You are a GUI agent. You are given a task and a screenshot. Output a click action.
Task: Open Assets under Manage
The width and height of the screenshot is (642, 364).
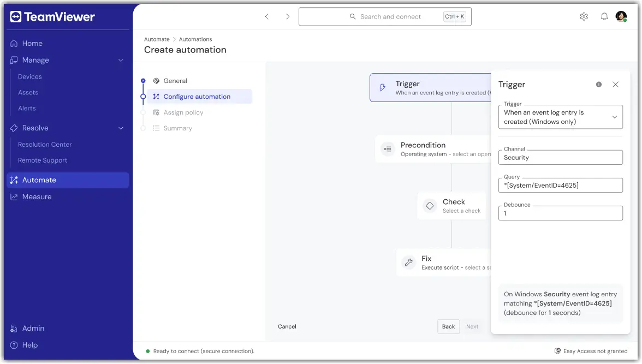(28, 93)
